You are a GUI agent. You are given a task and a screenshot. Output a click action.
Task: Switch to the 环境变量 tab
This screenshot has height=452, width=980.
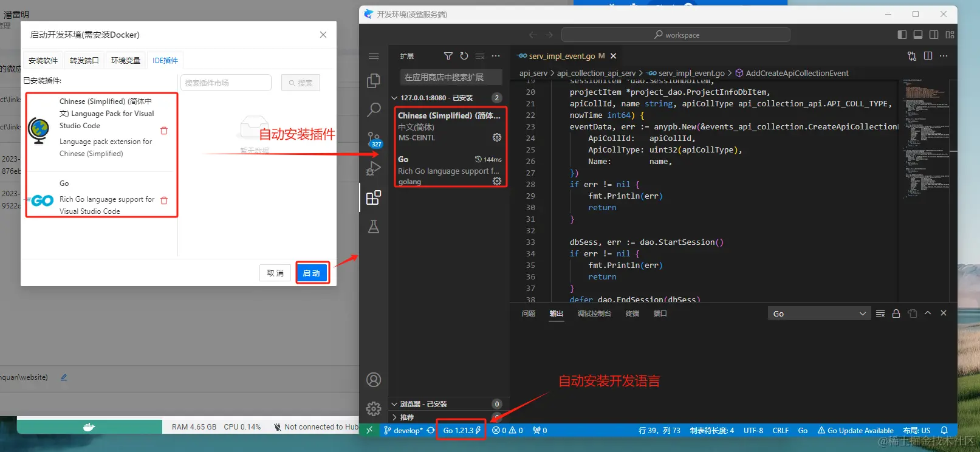[126, 61]
